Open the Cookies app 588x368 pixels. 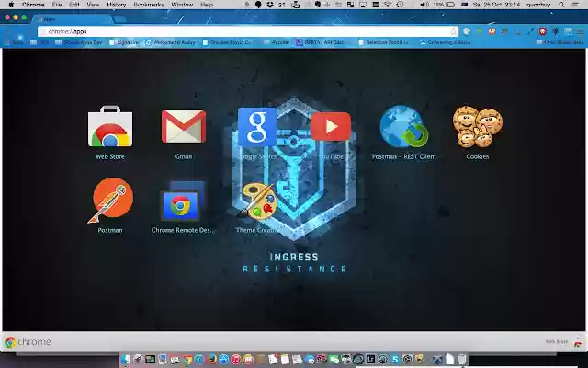[x=478, y=127]
